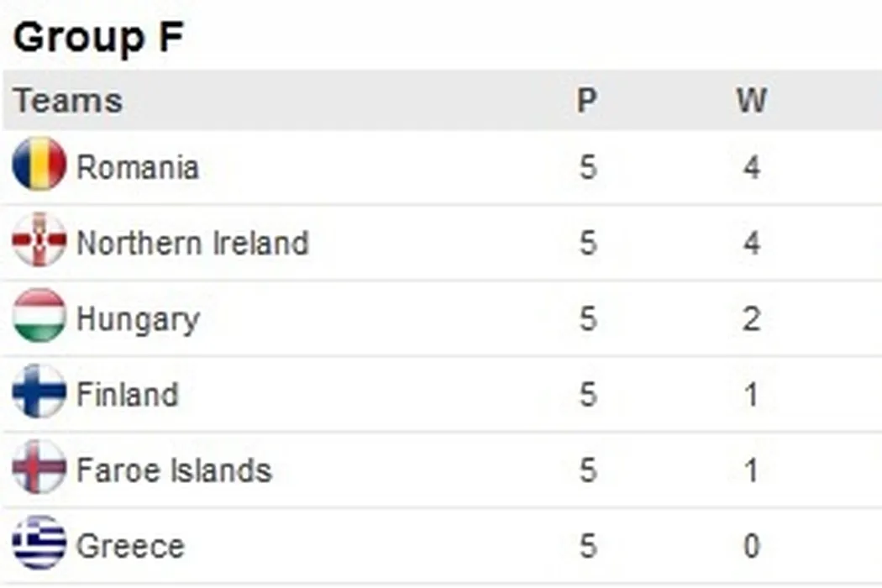Open the Romania team link
The width and height of the screenshot is (882, 588).
pyautogui.click(x=138, y=167)
